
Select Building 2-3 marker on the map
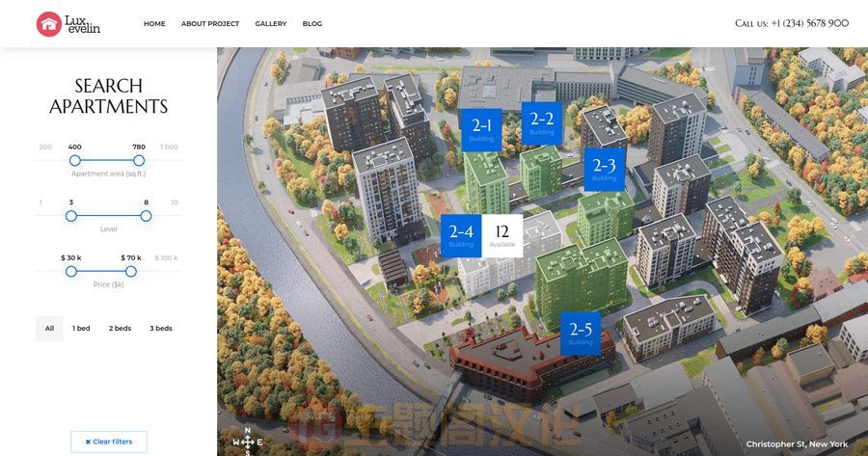[605, 170]
